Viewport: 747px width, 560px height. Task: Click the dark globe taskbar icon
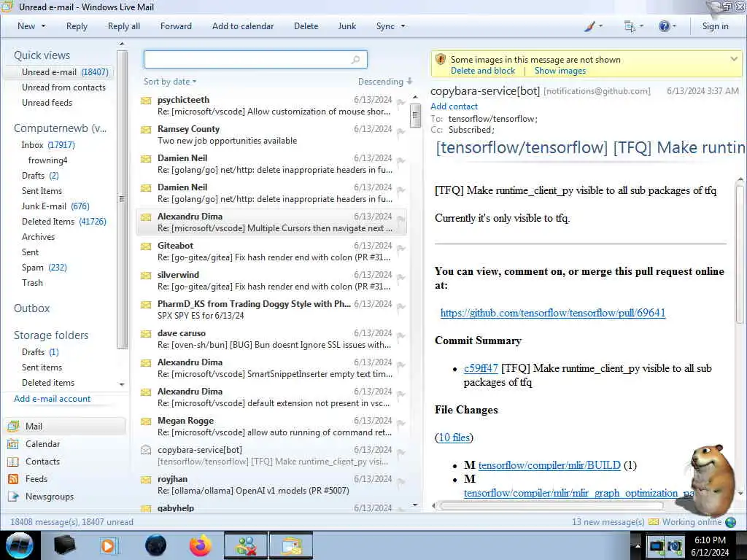(x=155, y=545)
